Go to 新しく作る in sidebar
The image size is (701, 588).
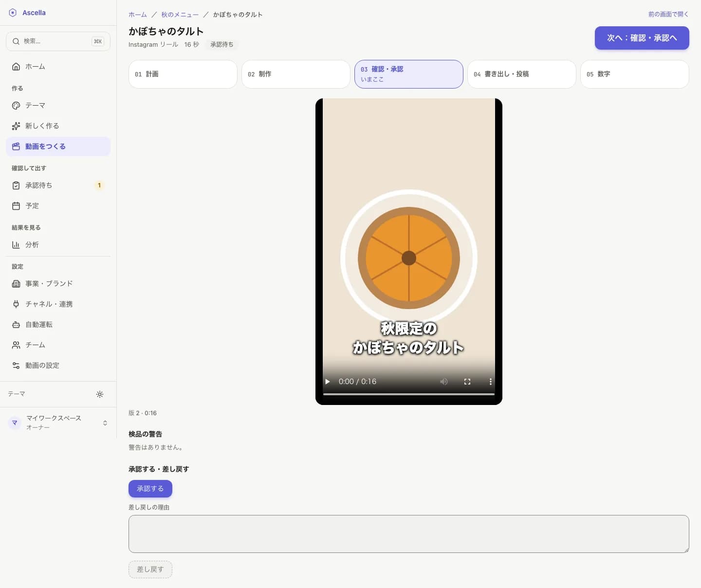[58, 126]
